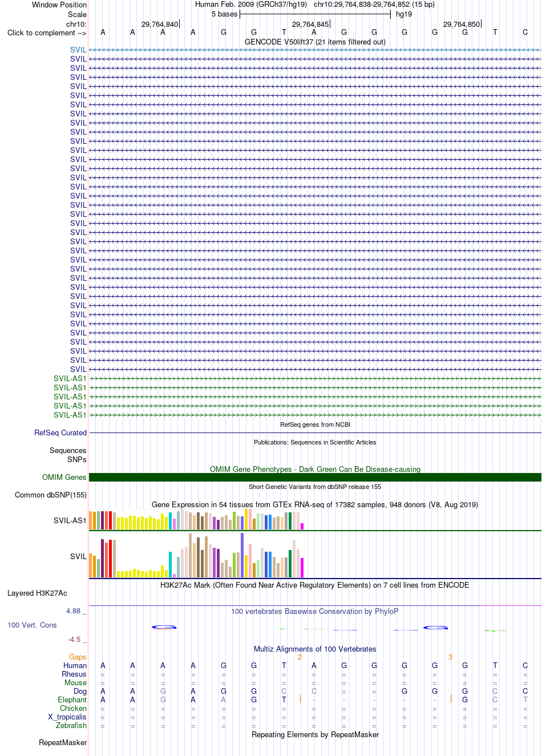The image size is (542, 756).
Task: Click the Dog alignment row label
Action: [x=80, y=691]
